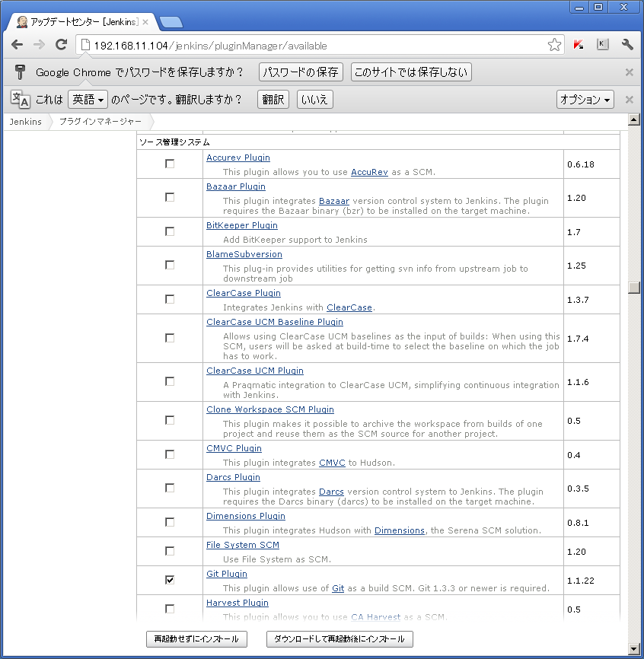644x659 pixels.
Task: Click ダウンロードして再起動後にインストール button
Action: click(x=340, y=639)
